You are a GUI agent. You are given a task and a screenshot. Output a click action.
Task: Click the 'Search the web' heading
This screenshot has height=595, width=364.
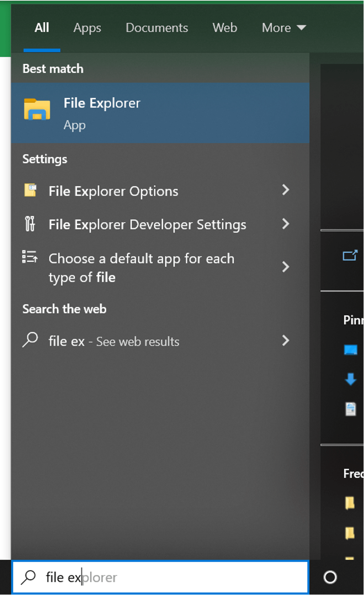(64, 309)
